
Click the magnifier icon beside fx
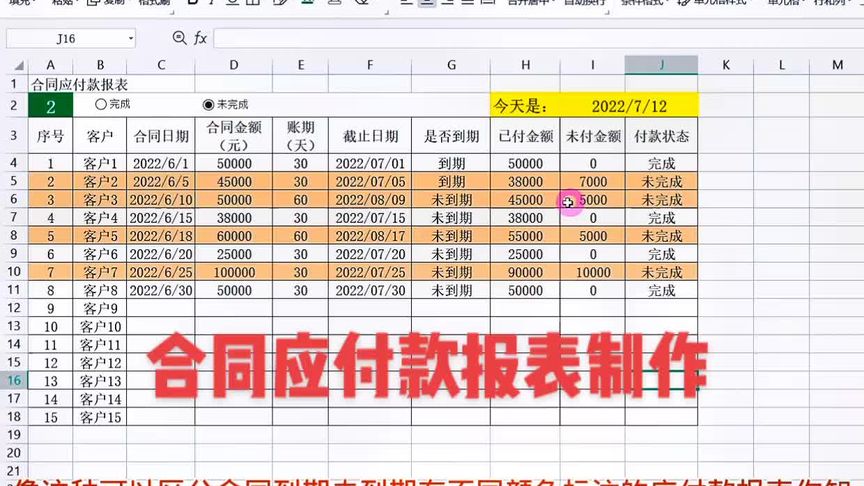click(x=179, y=37)
